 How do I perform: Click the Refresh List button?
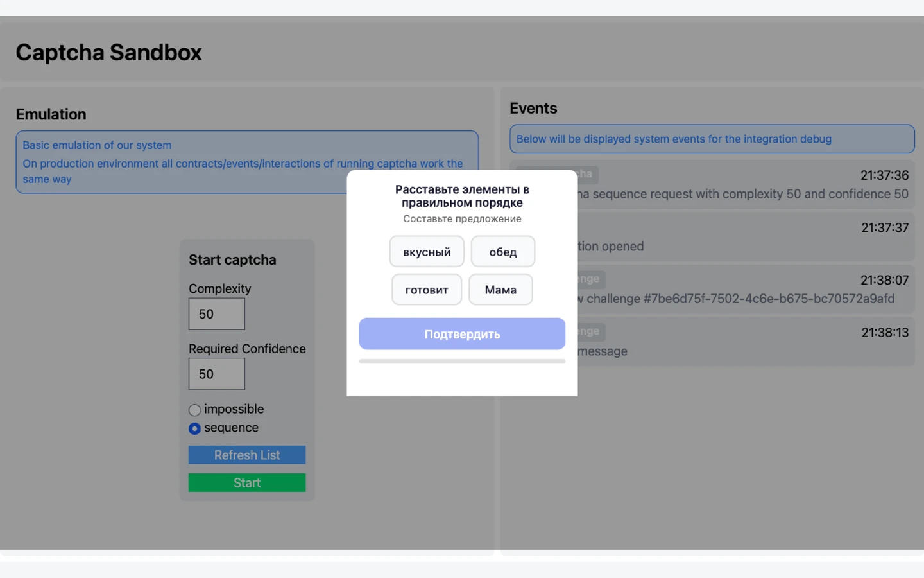coord(247,455)
